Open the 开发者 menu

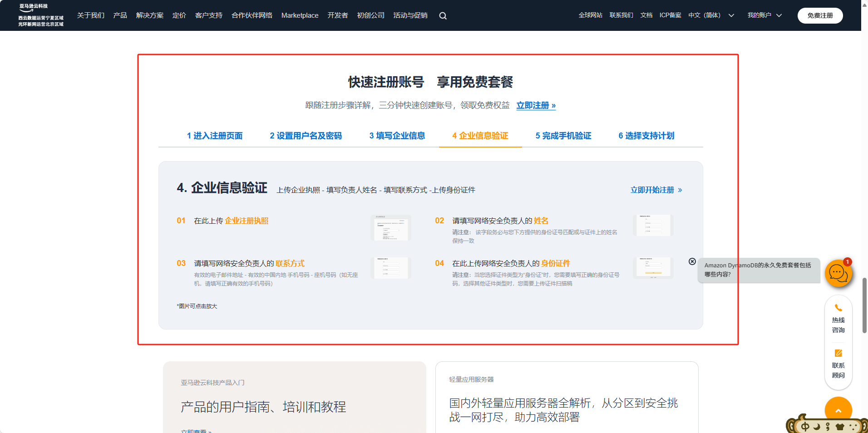(338, 15)
